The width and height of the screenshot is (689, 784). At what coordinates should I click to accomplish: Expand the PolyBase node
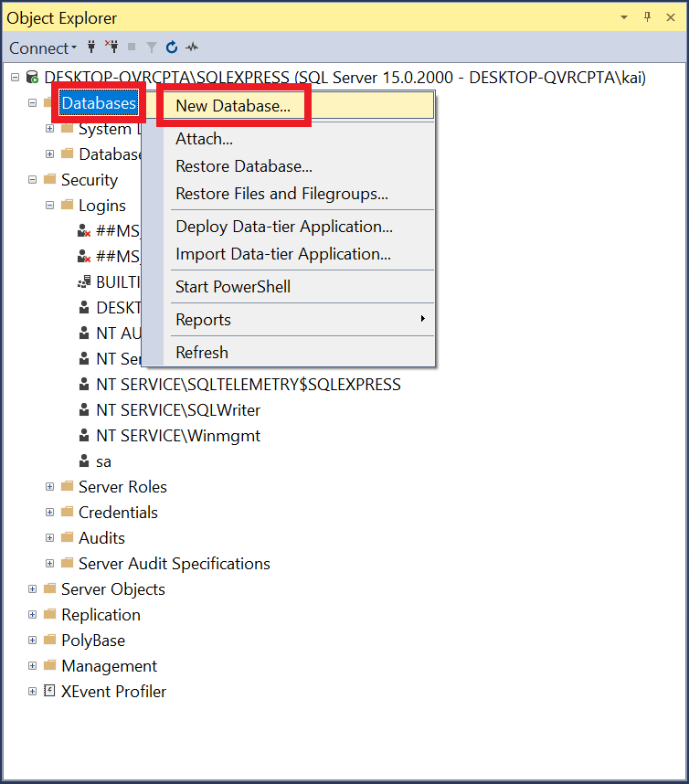(33, 640)
